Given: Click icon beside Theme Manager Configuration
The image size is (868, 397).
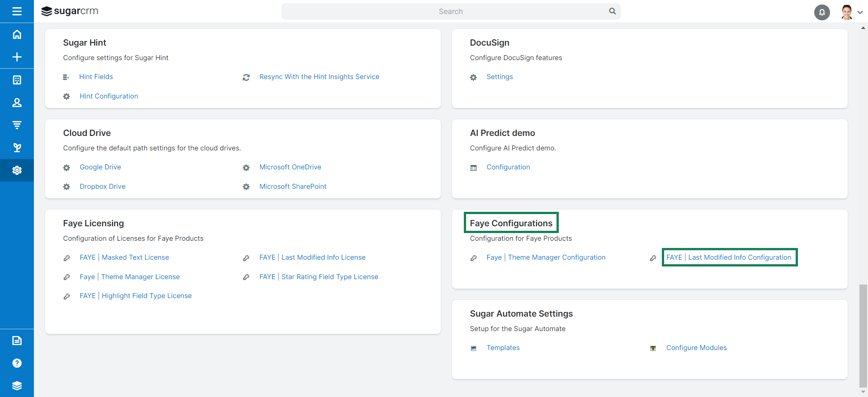Looking at the screenshot, I should click(473, 258).
